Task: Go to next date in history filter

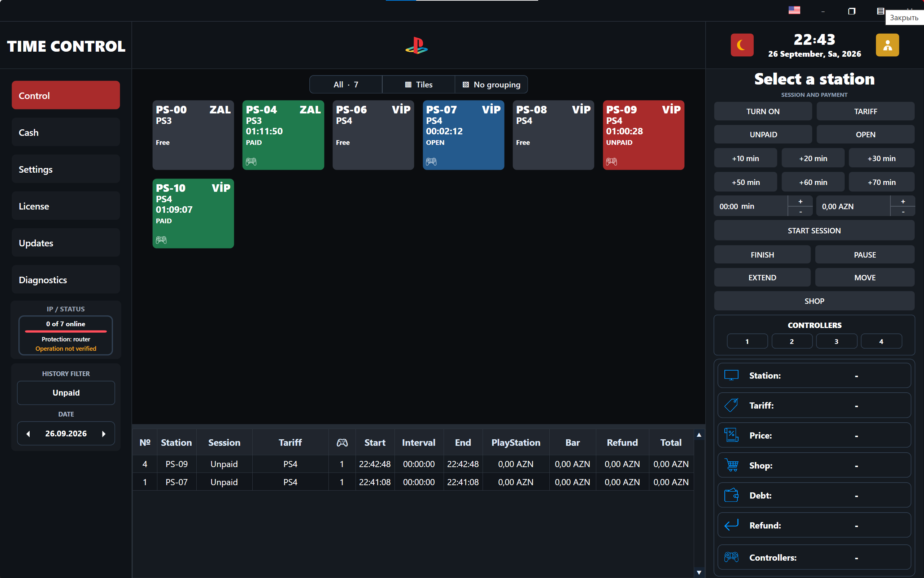Action: [104, 433]
